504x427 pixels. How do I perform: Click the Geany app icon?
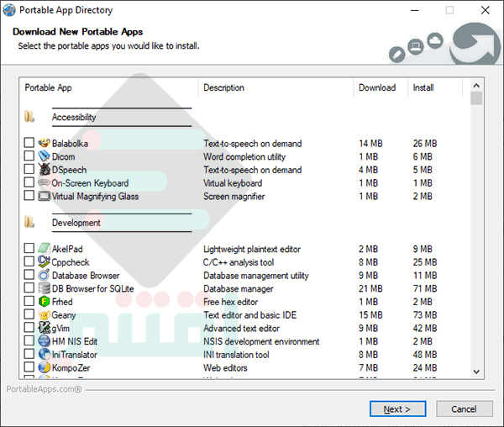tap(44, 314)
